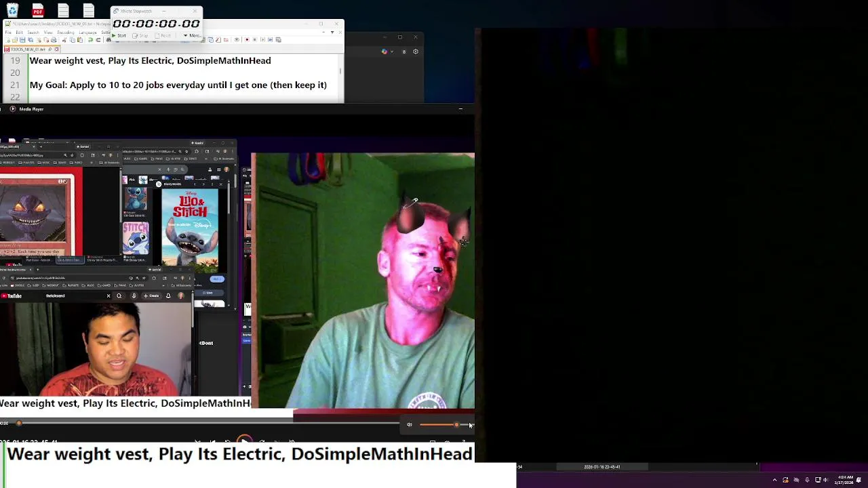
Task: Open the Language menu in Notepad++
Action: tap(87, 33)
